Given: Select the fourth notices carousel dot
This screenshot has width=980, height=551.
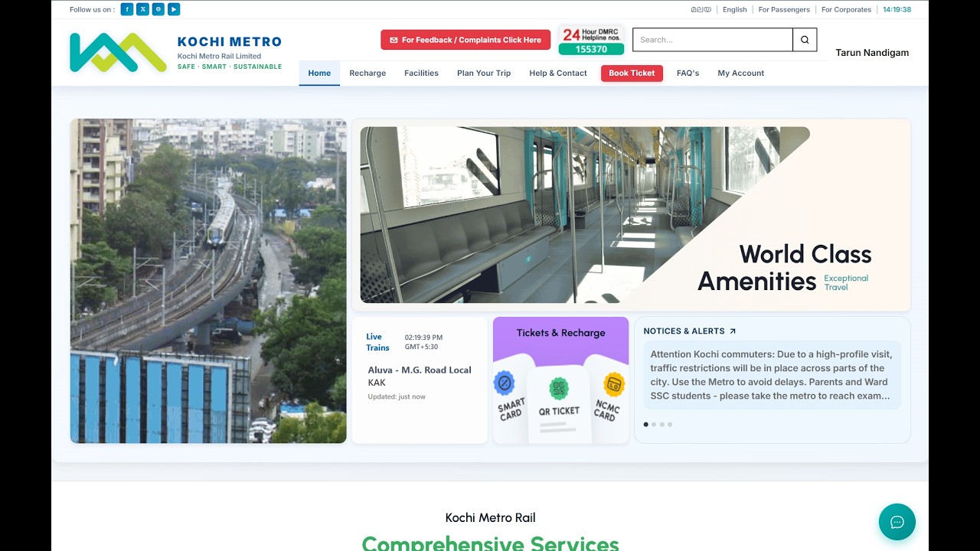Looking at the screenshot, I should click(x=670, y=424).
